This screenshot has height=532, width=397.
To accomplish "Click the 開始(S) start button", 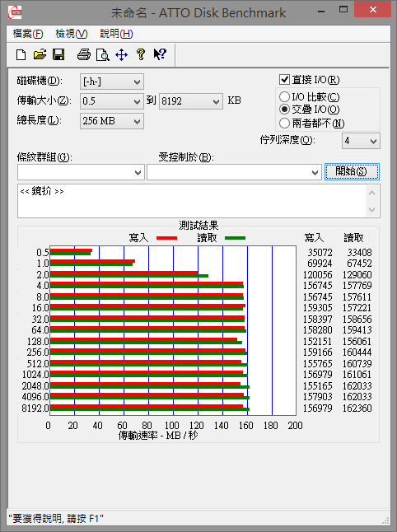I will (352, 171).
